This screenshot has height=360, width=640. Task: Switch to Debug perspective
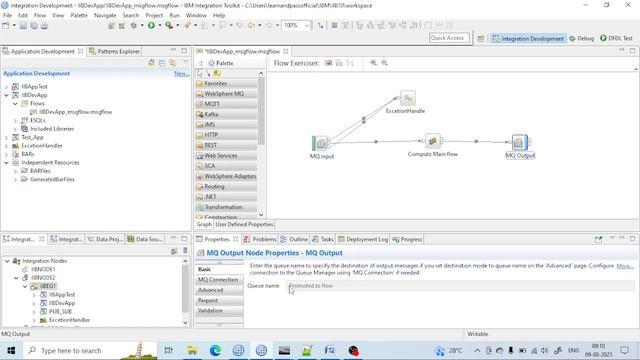tap(582, 38)
